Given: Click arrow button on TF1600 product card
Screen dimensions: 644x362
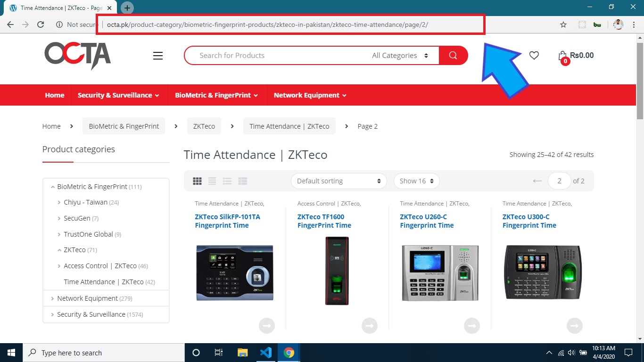Looking at the screenshot, I should pos(370,326).
